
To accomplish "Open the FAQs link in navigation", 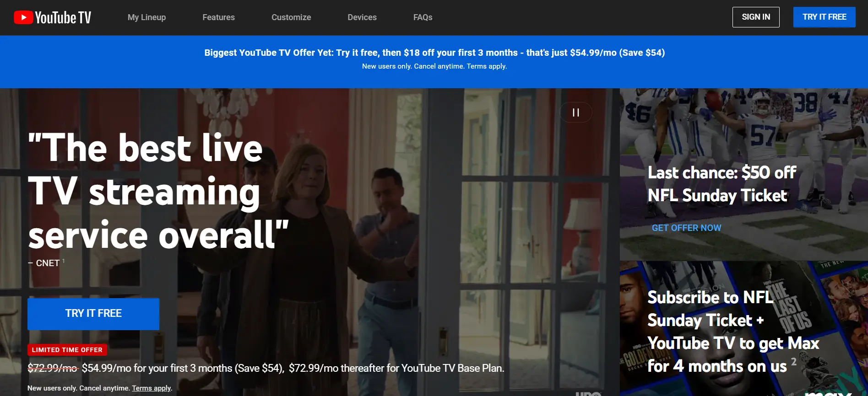I will click(x=423, y=17).
